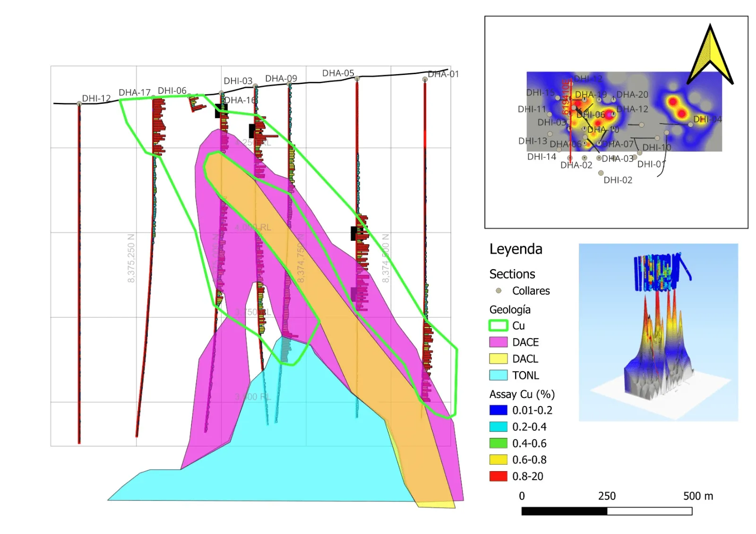The height and width of the screenshot is (534, 756).
Task: Click the DHI-12 drillhole collar marker
Action: (x=79, y=104)
